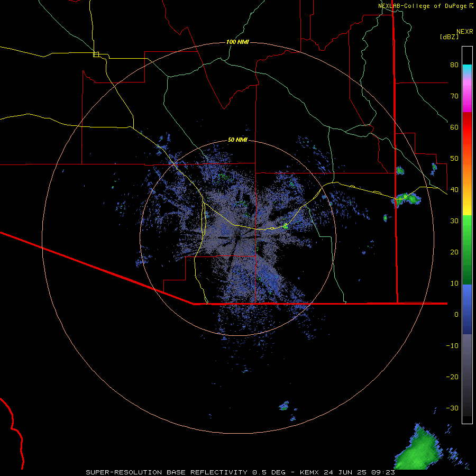Viewport: 476px width, 476px height.
Task: Click the NEXLAB-College of DuPage credit text
Action: pyautogui.click(x=423, y=6)
